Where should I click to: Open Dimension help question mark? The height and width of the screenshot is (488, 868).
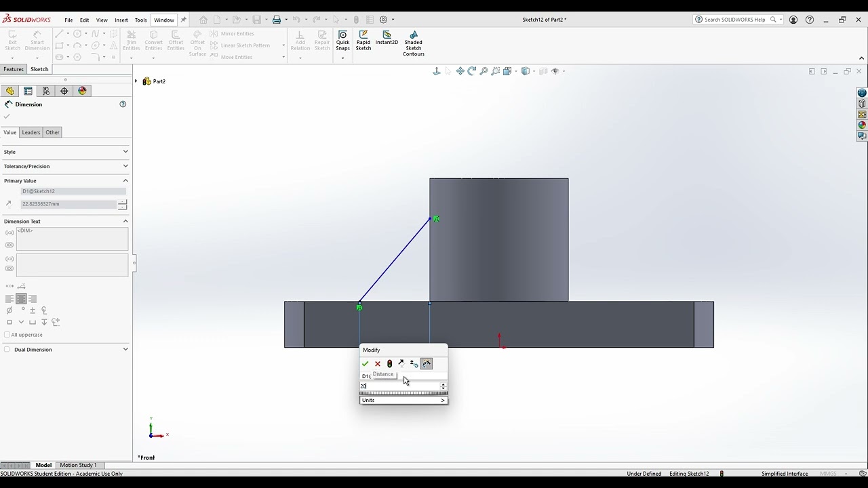pos(123,104)
